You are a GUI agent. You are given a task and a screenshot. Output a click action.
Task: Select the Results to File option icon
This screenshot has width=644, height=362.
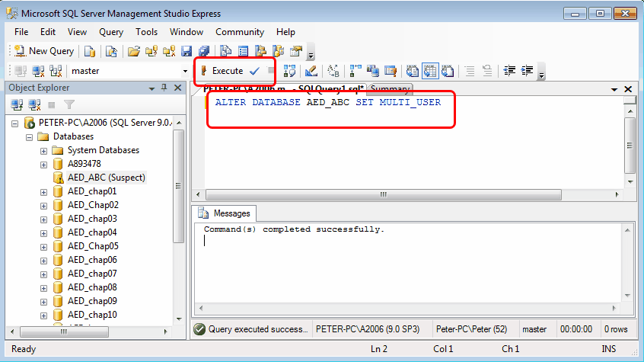448,71
